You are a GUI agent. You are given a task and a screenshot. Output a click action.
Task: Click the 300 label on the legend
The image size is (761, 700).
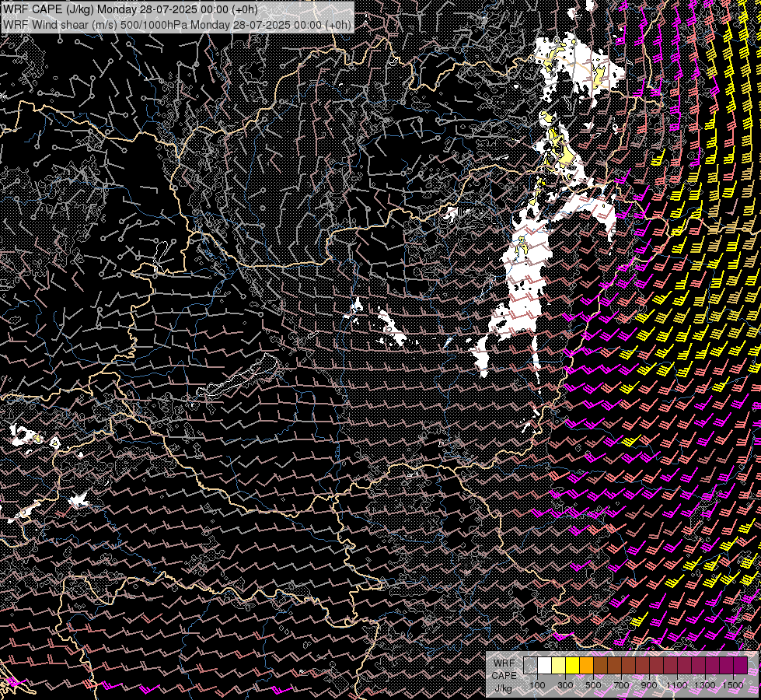(x=565, y=685)
